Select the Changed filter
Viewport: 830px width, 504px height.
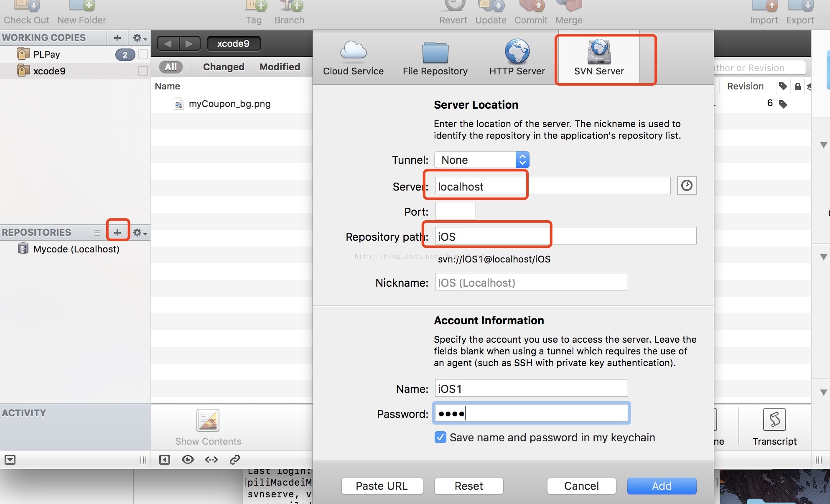224,67
